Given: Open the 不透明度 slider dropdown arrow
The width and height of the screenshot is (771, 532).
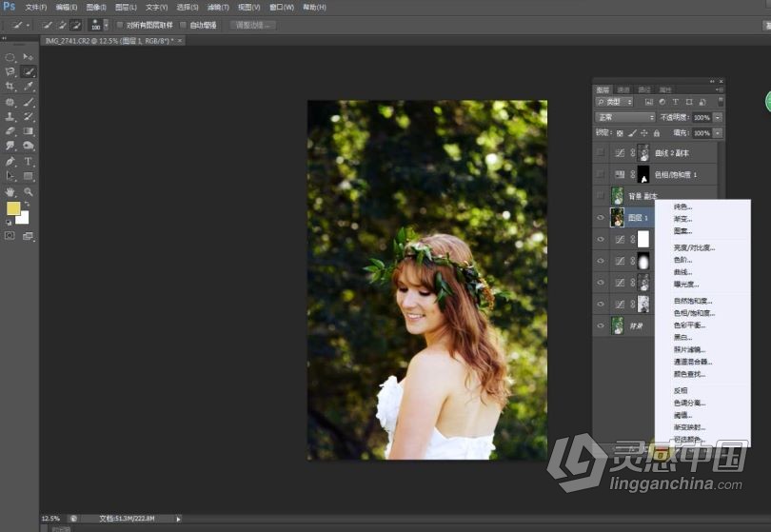Looking at the screenshot, I should 718,117.
